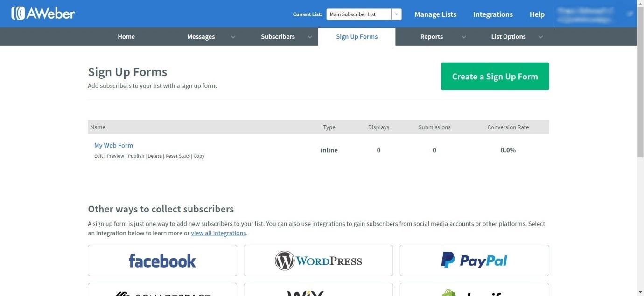Select the Main Subscriber List field
The width and height of the screenshot is (644, 296).
[358, 14]
